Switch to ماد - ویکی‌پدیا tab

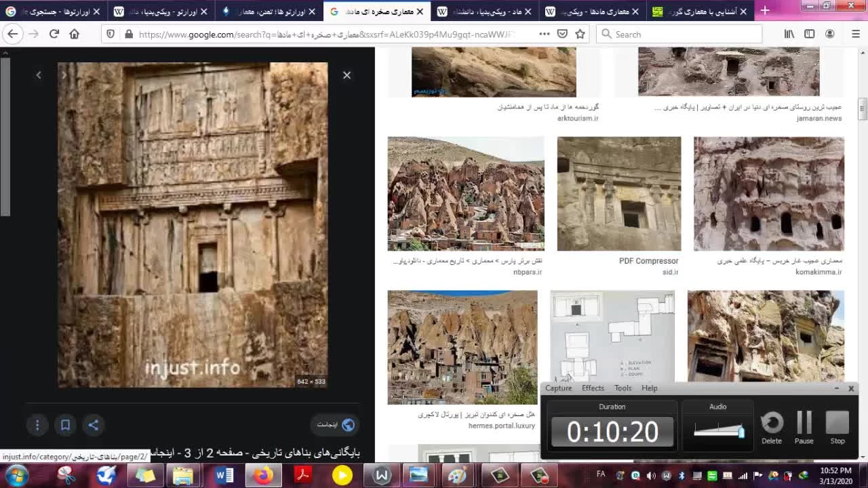coord(484,12)
